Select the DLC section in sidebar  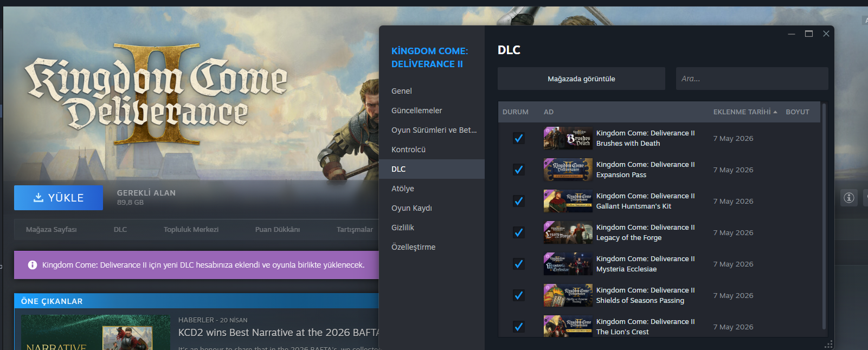[432, 169]
